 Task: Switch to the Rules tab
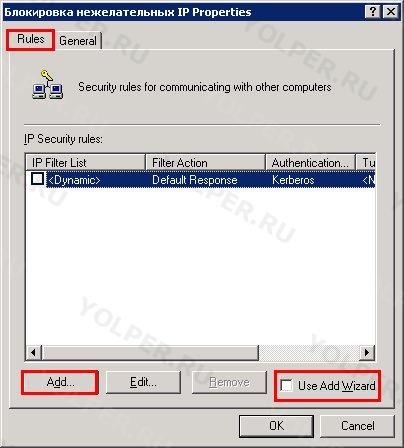click(x=30, y=39)
